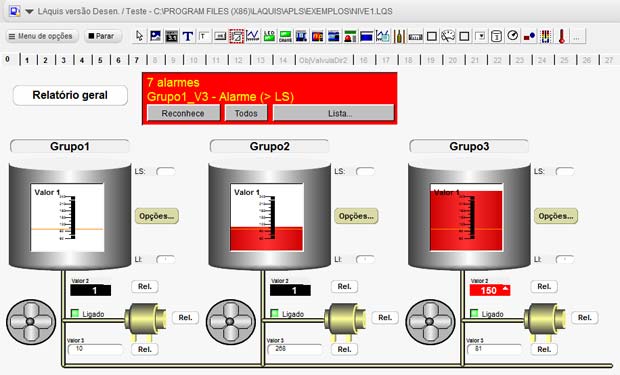Click Rel. beside Grupo1 Valor 2
Viewport: 620px width, 375px height.
coord(145,286)
